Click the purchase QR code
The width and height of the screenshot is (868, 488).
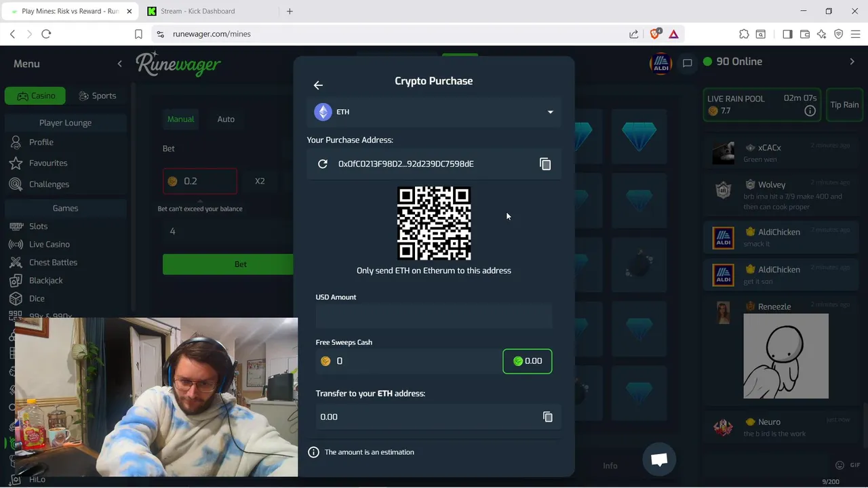click(434, 224)
